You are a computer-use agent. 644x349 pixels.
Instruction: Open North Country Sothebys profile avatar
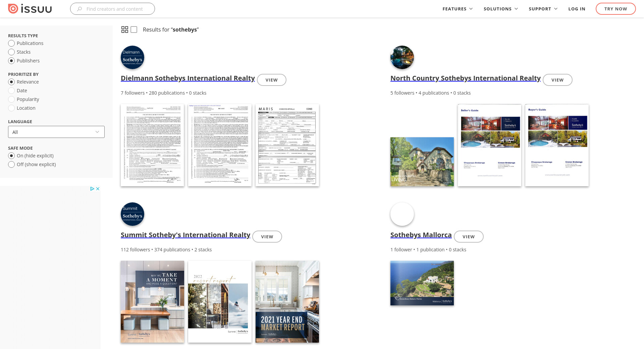[402, 57]
